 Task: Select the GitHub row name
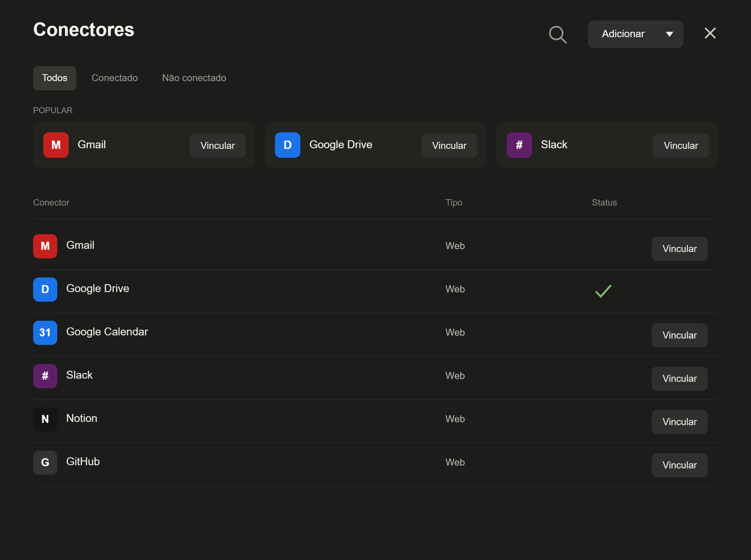[83, 461]
